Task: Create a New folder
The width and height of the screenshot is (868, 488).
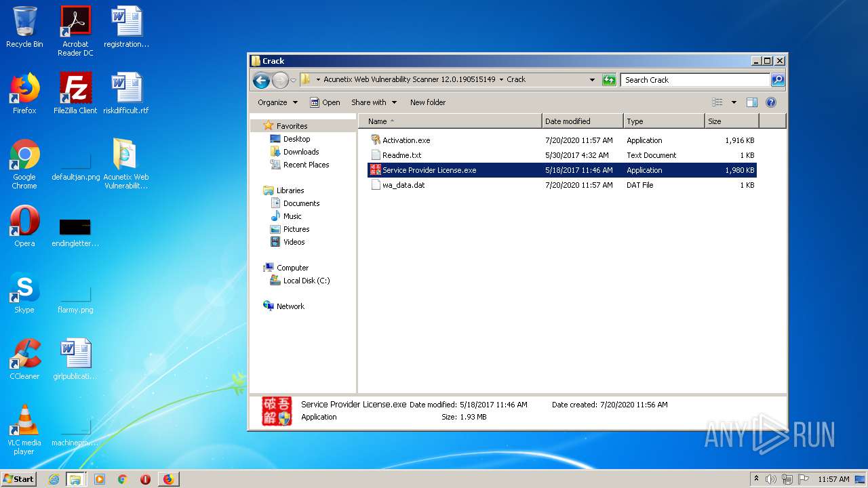Action: click(x=428, y=102)
